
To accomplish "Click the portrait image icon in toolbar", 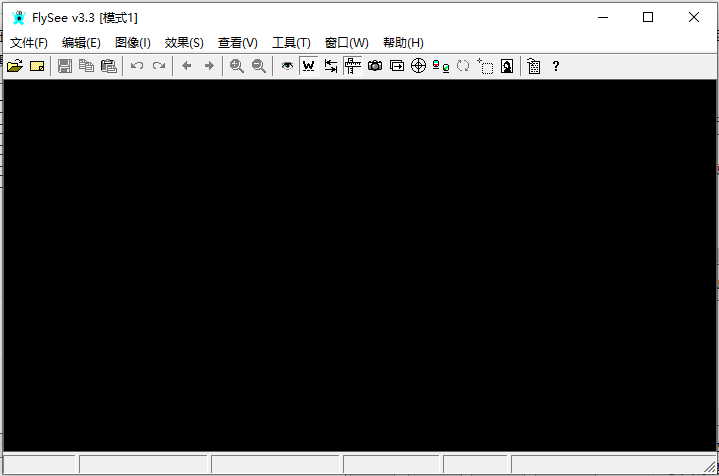I will 507,66.
